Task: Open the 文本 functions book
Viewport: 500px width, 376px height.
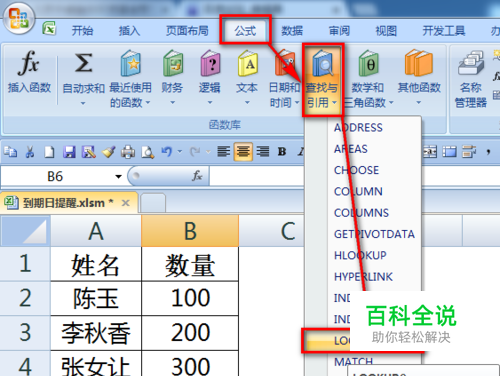Action: point(248,63)
